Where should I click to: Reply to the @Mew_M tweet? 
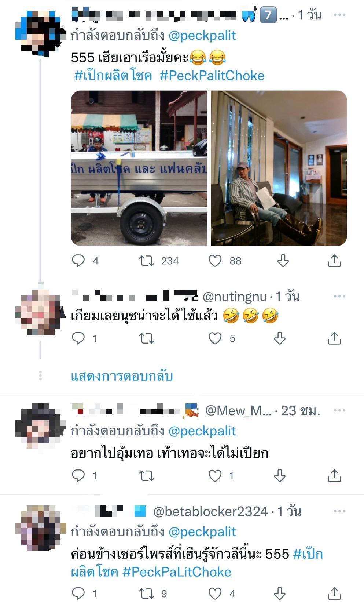click(78, 476)
